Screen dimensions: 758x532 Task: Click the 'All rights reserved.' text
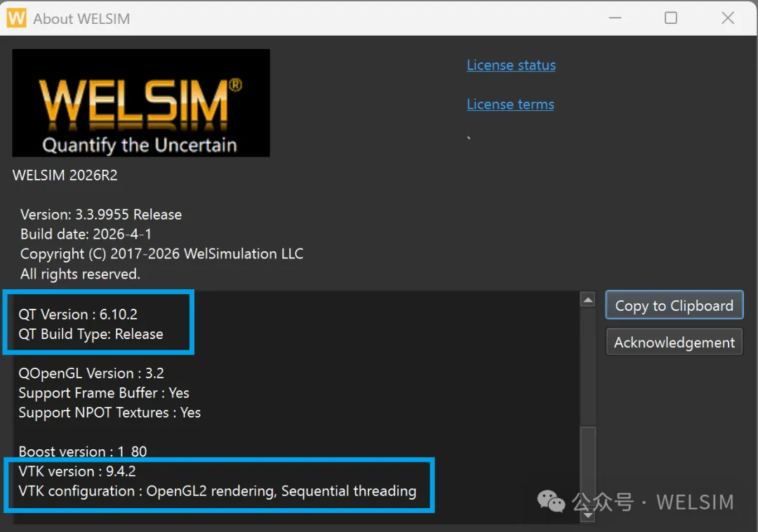click(x=80, y=274)
